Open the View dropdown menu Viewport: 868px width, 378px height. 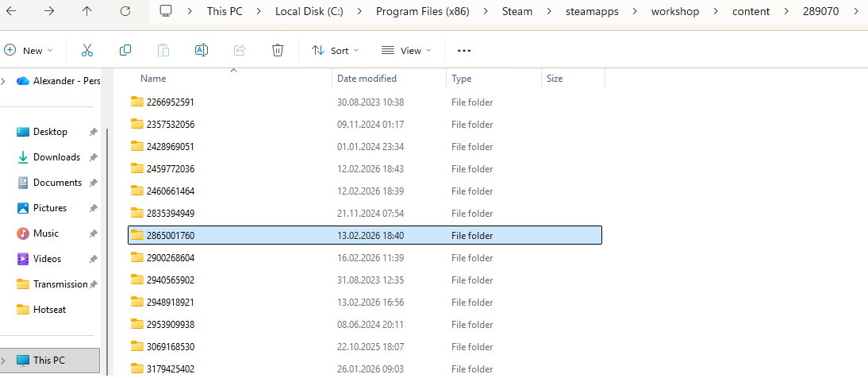click(406, 50)
